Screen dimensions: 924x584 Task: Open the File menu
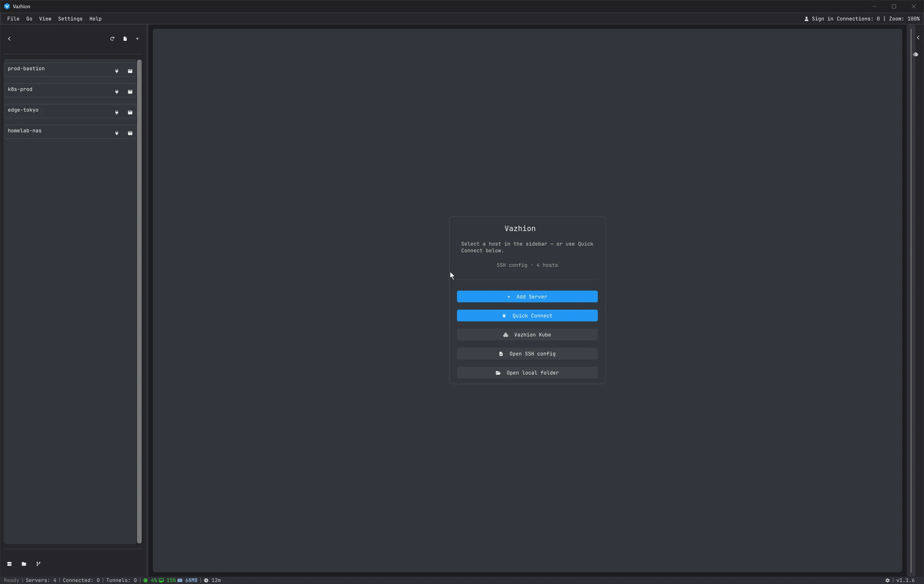(13, 18)
